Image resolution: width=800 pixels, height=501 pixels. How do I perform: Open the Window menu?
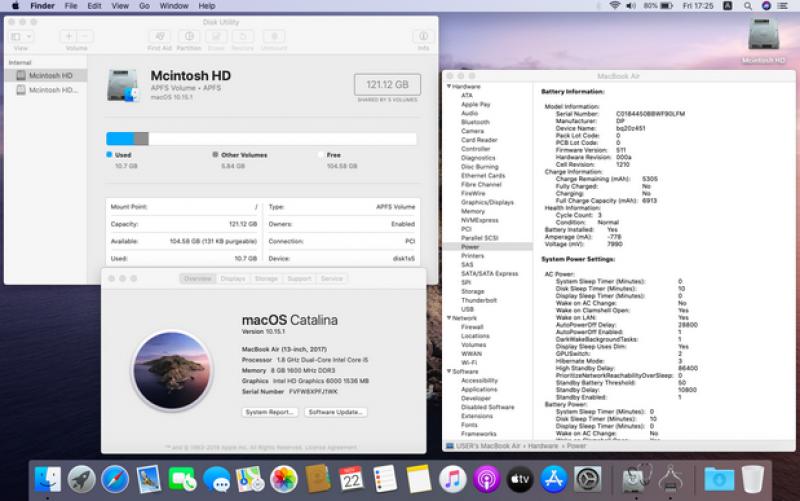point(174,6)
